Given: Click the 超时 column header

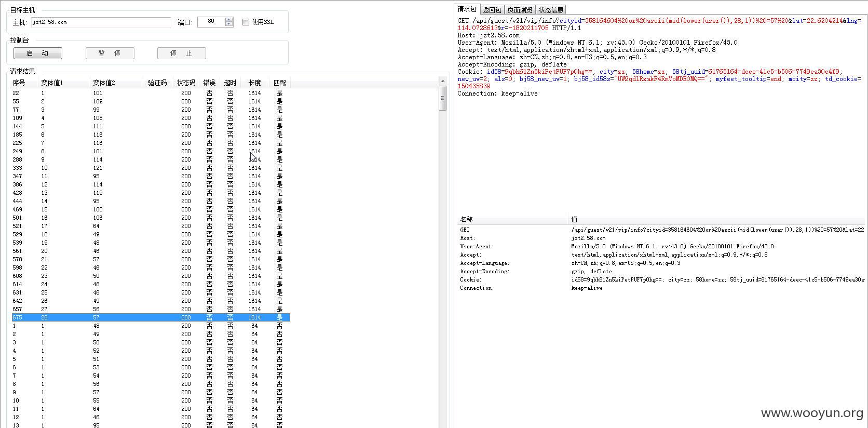Looking at the screenshot, I should click(230, 83).
